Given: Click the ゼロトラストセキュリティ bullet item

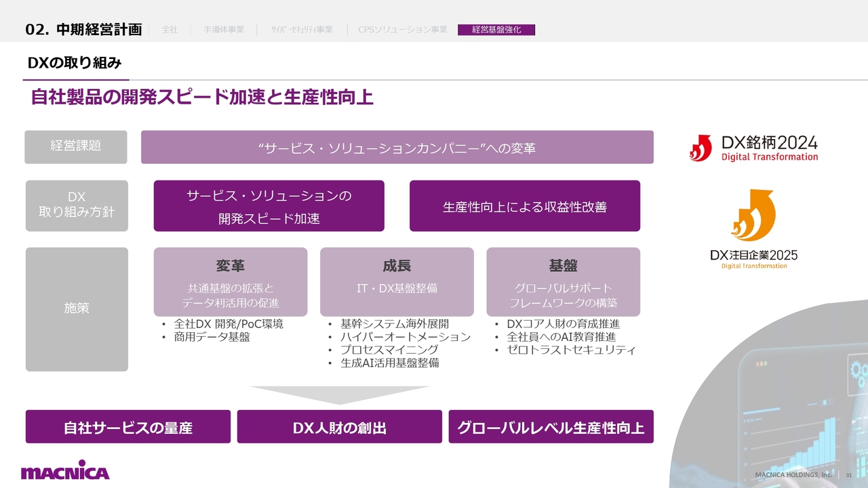Looking at the screenshot, I should pyautogui.click(x=570, y=350).
